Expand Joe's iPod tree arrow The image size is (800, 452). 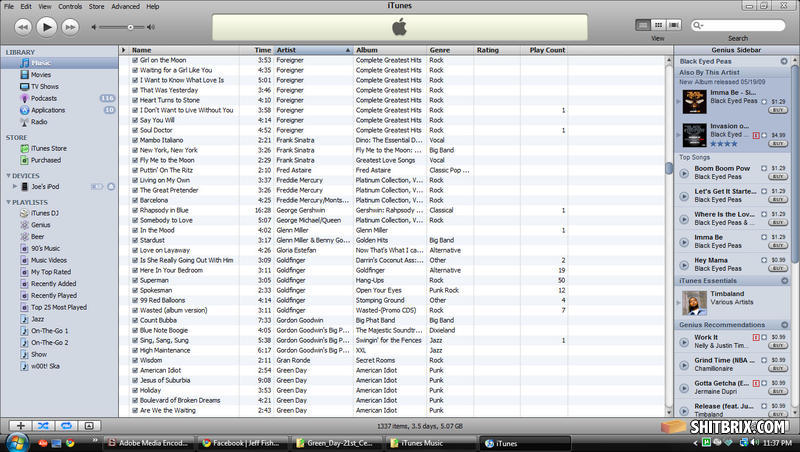point(15,187)
